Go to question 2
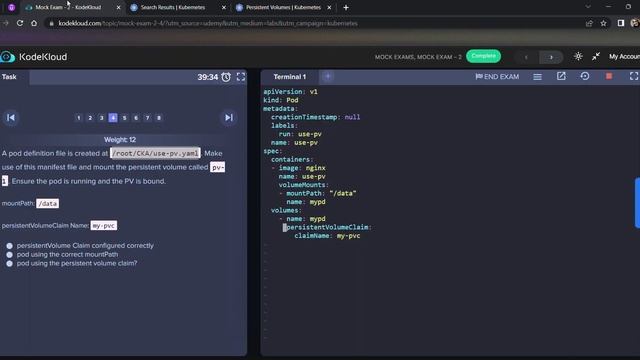Screen dimensions: 640x360 click(90, 118)
